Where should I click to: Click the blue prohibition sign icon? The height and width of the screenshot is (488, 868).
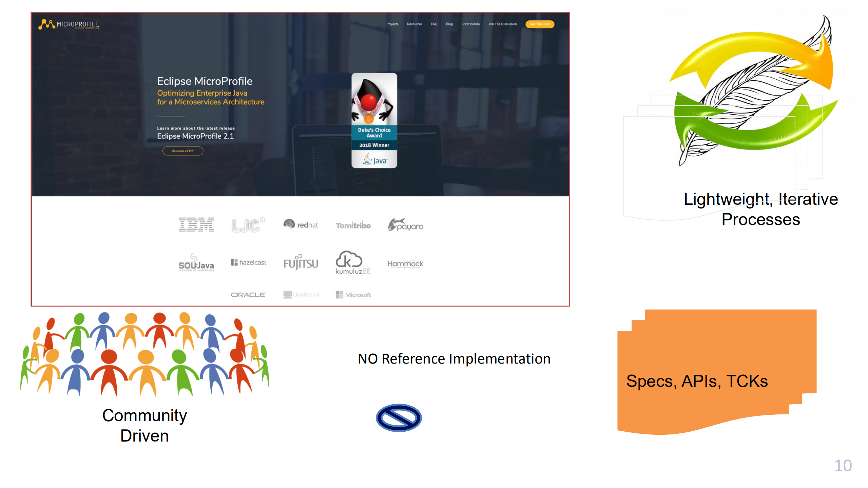pos(399,417)
